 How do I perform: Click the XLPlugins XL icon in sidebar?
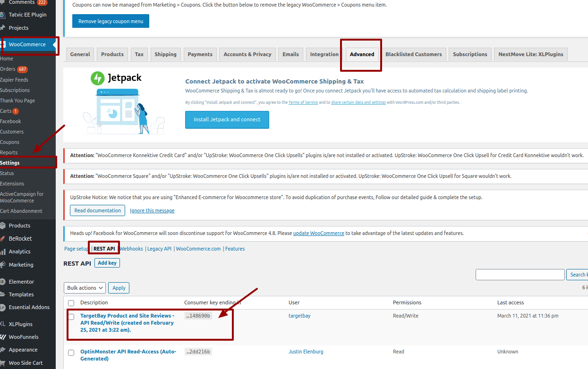pos(2,324)
